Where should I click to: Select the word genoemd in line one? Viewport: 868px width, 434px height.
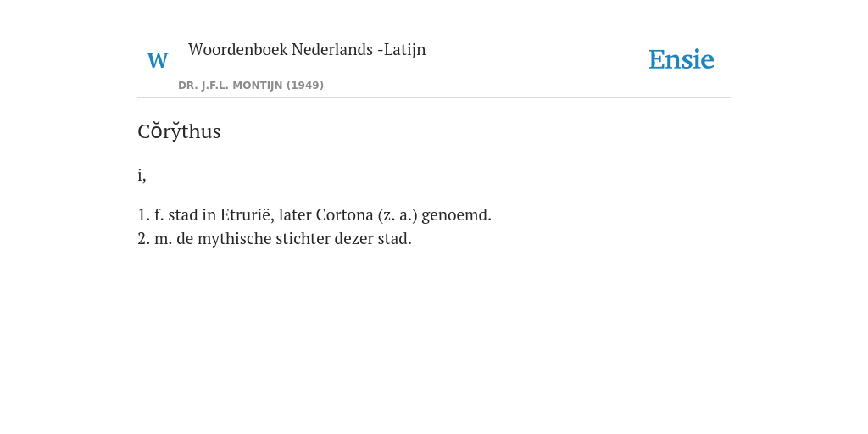tap(456, 214)
